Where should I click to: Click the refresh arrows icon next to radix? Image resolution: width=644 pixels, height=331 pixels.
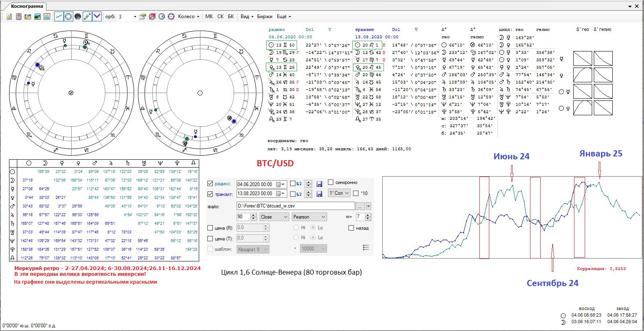coord(299,184)
